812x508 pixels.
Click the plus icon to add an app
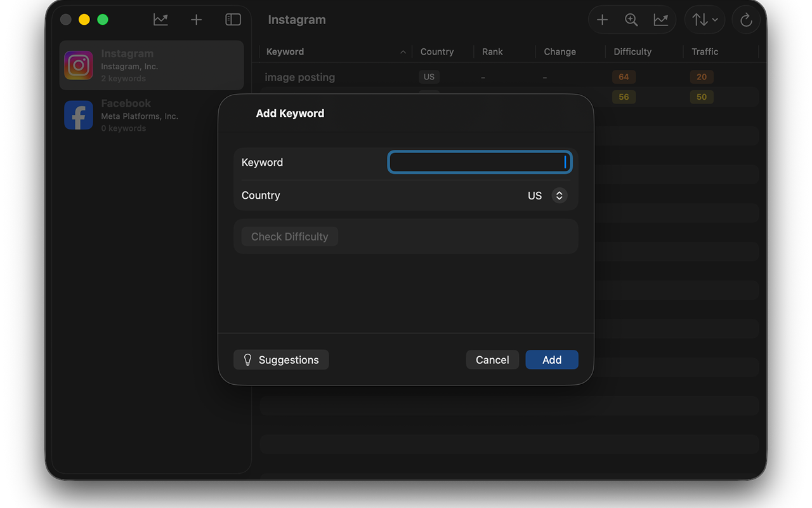tap(197, 20)
